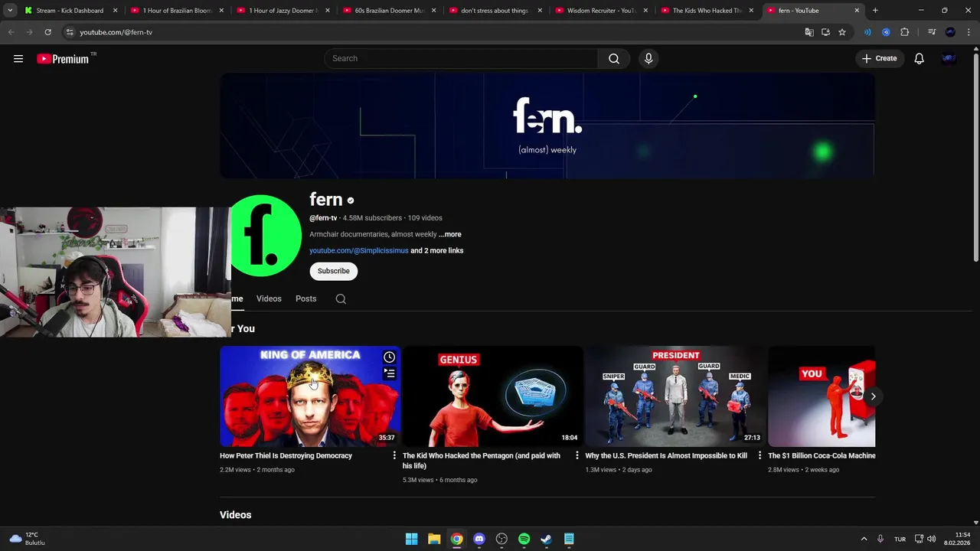Viewport: 980px width, 551px height.
Task: Open Chrome media controls icon
Action: pyautogui.click(x=932, y=32)
